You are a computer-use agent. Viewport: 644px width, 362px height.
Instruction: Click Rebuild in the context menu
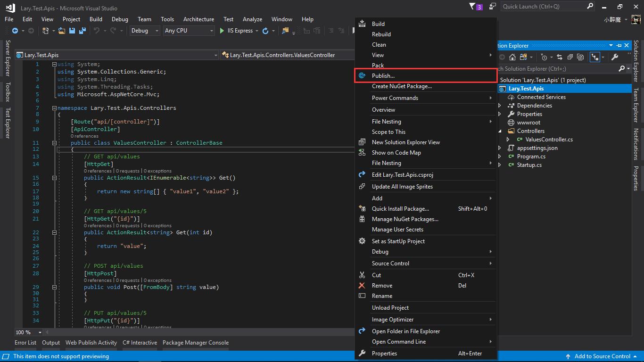tap(426, 34)
